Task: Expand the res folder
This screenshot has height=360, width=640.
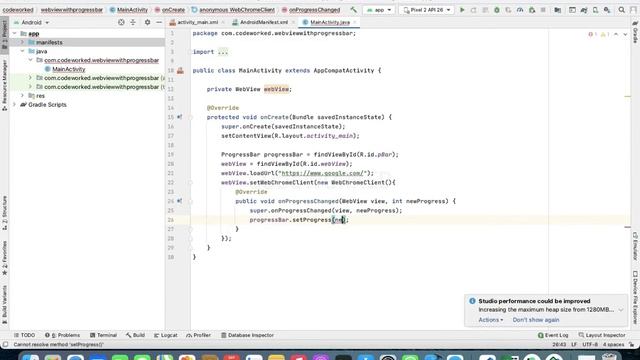Action: click(x=22, y=96)
